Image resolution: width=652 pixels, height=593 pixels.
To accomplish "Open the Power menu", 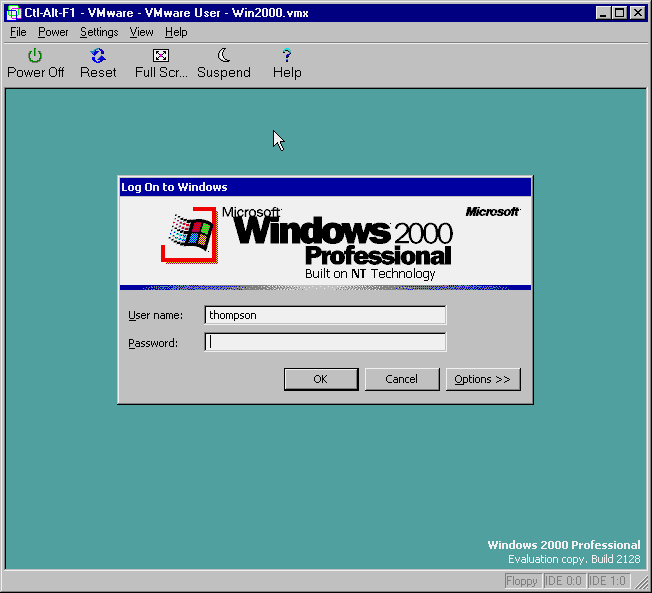I will click(53, 32).
